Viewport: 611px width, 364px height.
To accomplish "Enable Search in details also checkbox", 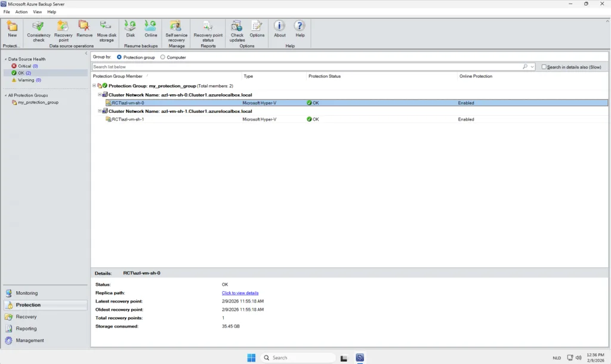I will tap(544, 67).
